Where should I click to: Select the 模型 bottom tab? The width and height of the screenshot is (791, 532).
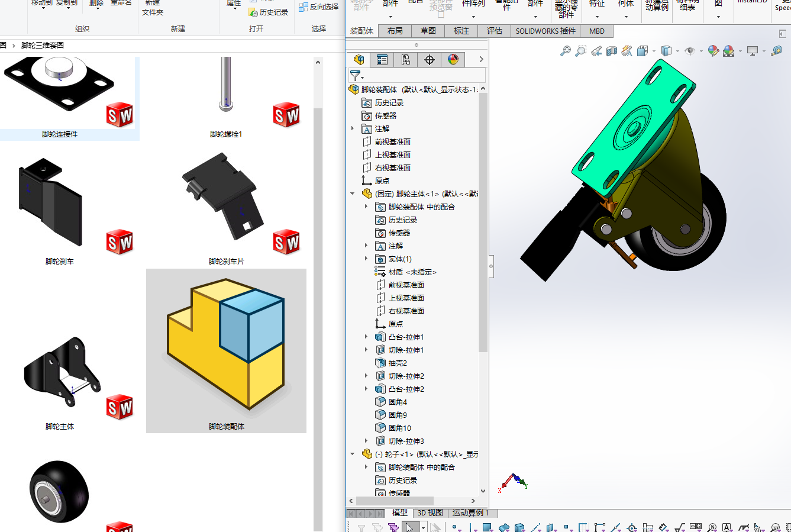click(x=400, y=513)
